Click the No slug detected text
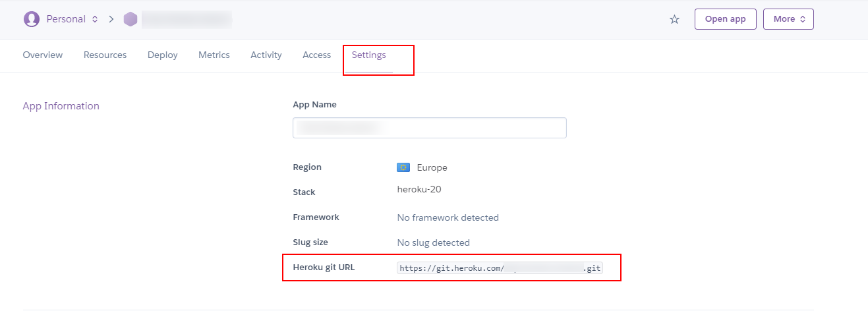Screen dimensions: 868x311 point(434,242)
